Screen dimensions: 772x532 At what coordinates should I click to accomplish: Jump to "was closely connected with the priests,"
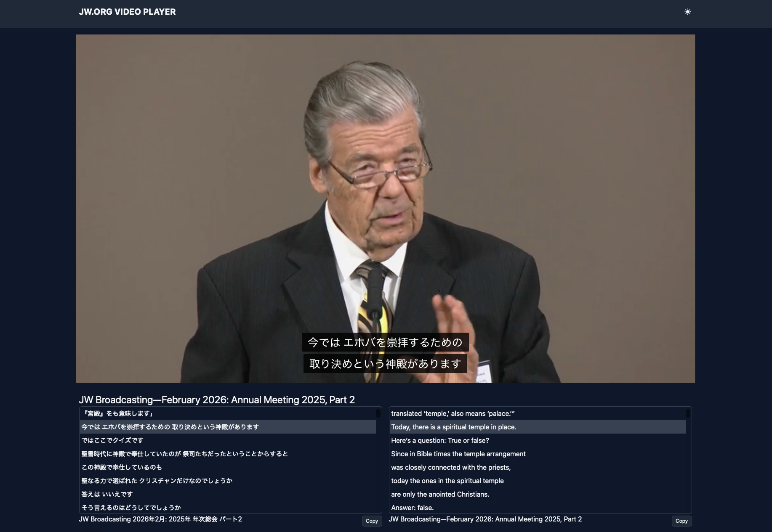[451, 467]
